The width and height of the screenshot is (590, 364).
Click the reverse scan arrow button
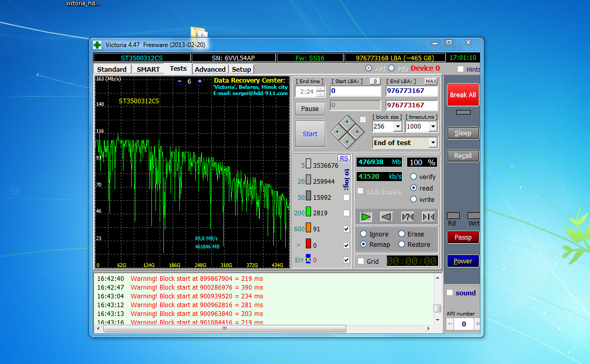coord(386,217)
